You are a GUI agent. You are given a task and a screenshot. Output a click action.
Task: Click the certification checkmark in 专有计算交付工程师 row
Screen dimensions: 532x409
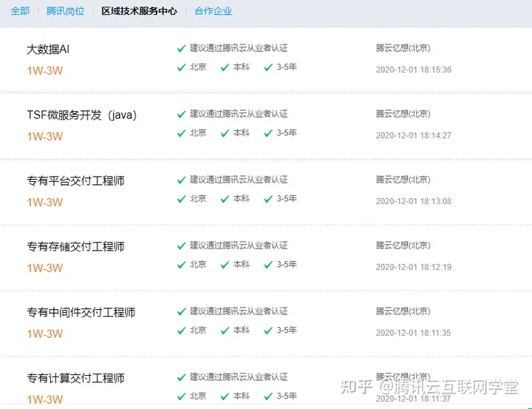tap(182, 377)
